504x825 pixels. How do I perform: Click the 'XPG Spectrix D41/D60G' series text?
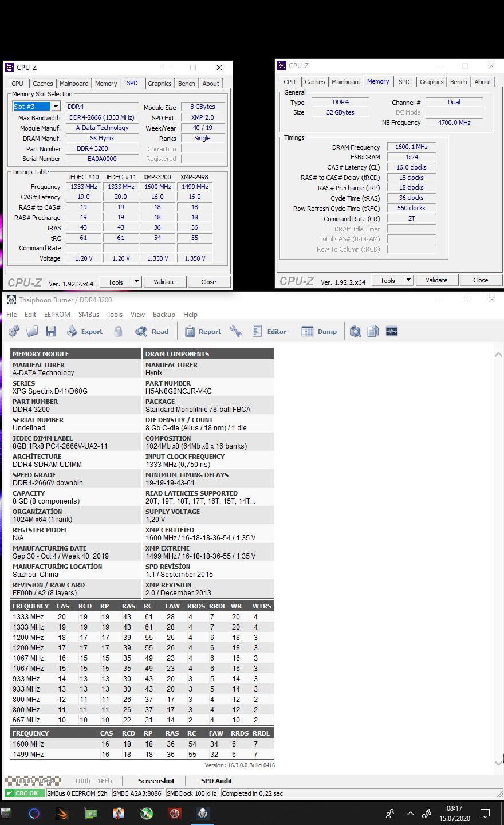point(50,391)
